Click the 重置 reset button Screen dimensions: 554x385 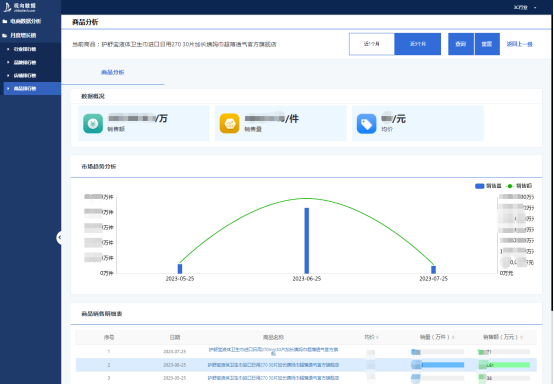(x=487, y=44)
